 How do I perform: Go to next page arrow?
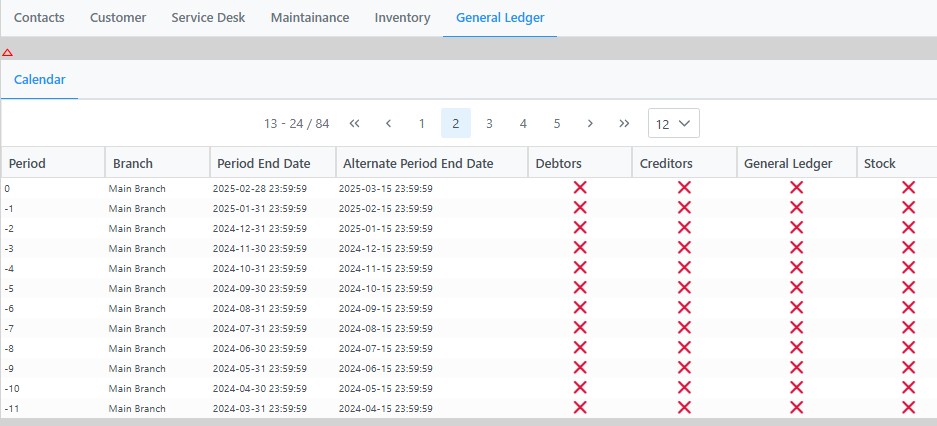[590, 123]
